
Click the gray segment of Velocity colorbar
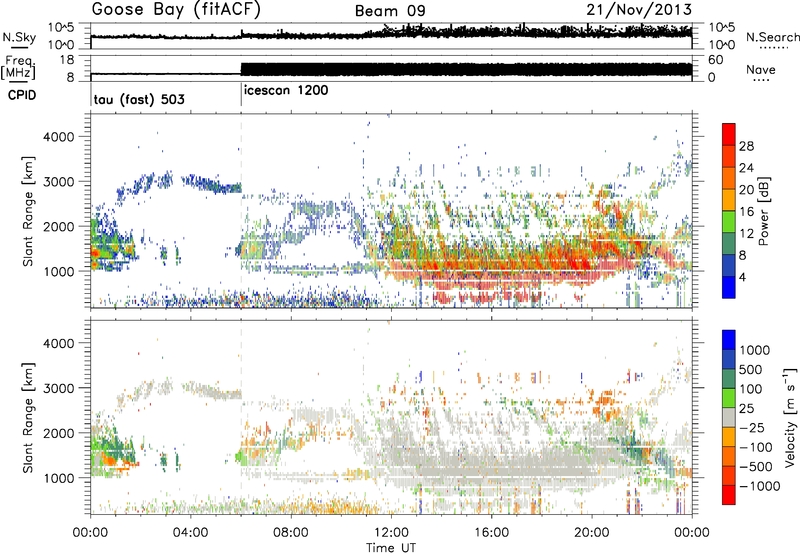(x=729, y=418)
